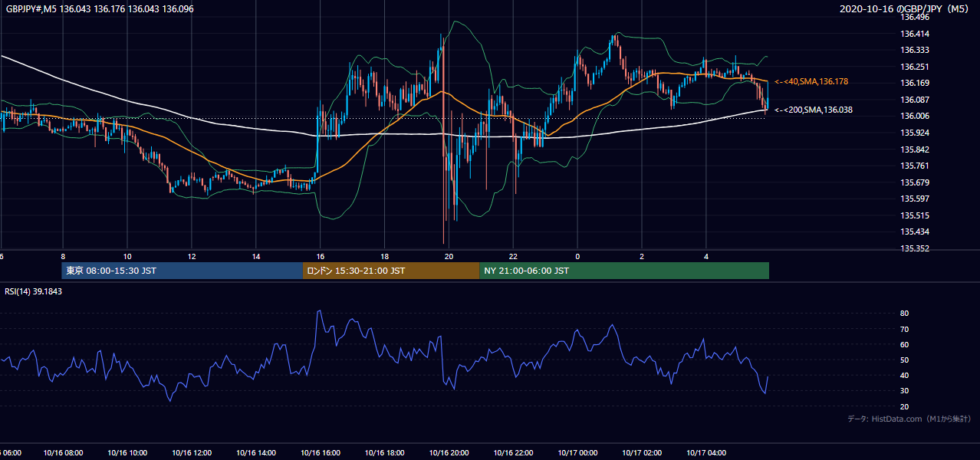Image resolution: width=980 pixels, height=460 pixels.
Task: Click RSI scale value 50
Action: [905, 360]
